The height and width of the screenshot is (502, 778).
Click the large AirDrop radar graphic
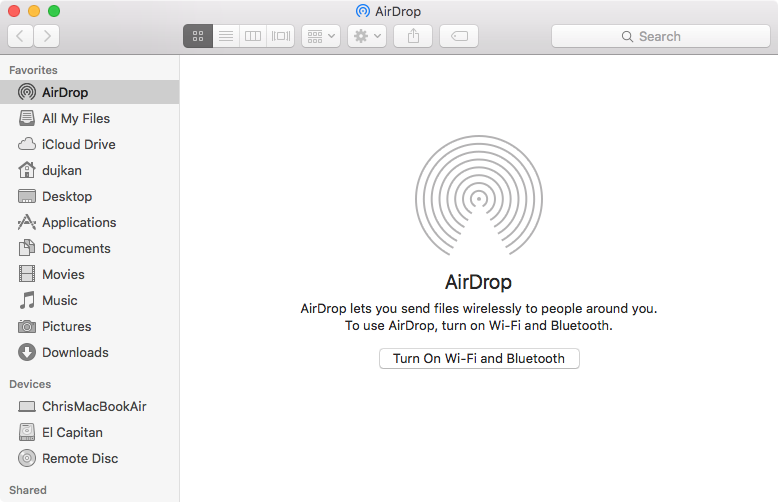tap(479, 195)
